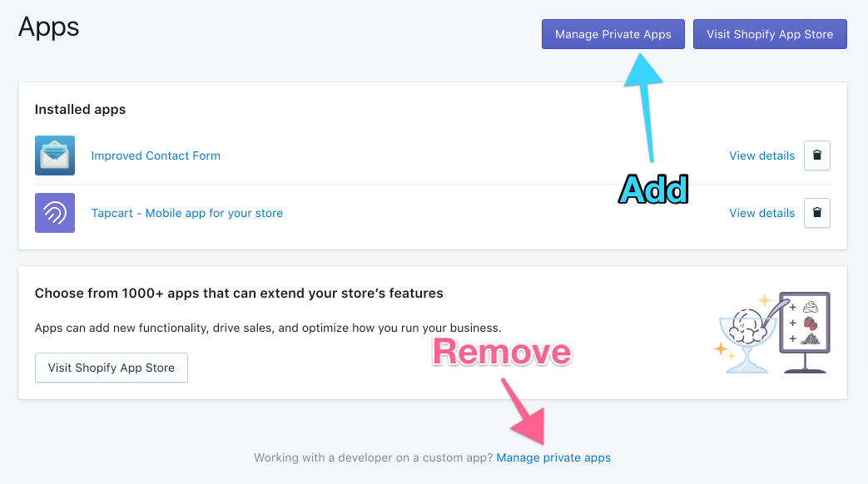The width and height of the screenshot is (868, 484).
Task: Click the white Visit Shopify App Store button
Action: click(x=112, y=368)
